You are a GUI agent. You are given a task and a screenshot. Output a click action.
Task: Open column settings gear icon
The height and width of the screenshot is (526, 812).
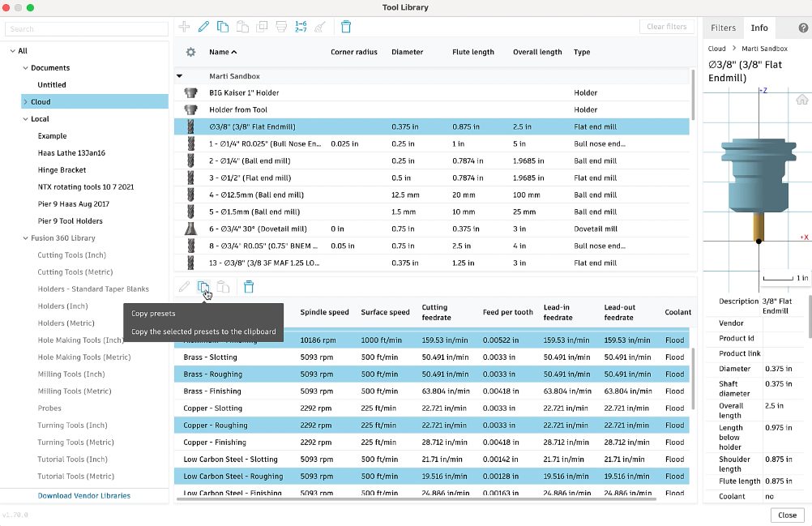pyautogui.click(x=190, y=52)
